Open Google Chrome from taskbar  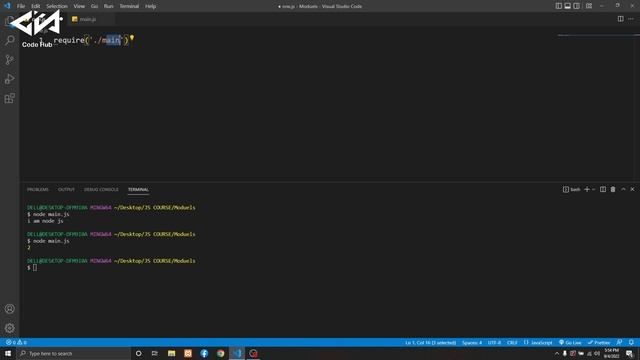click(220, 353)
